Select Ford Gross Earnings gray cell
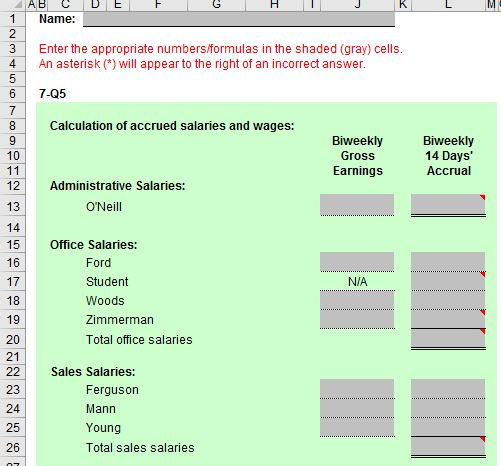The image size is (501, 466). [x=357, y=262]
